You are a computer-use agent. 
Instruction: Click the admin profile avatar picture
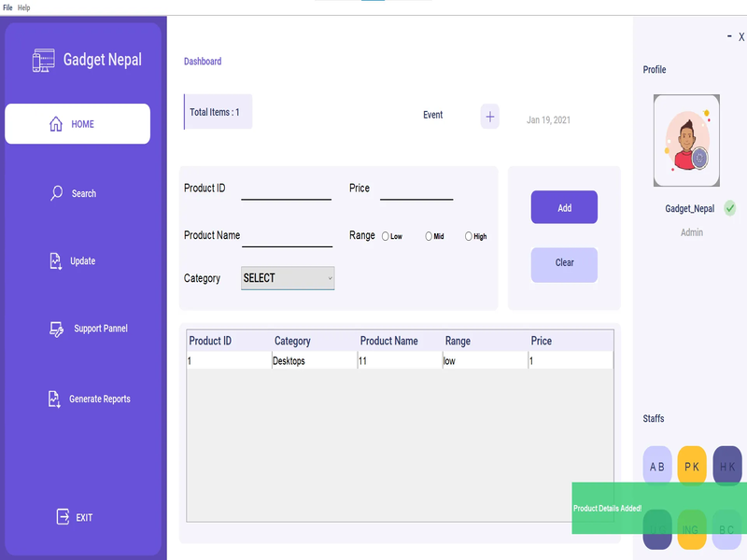(686, 141)
